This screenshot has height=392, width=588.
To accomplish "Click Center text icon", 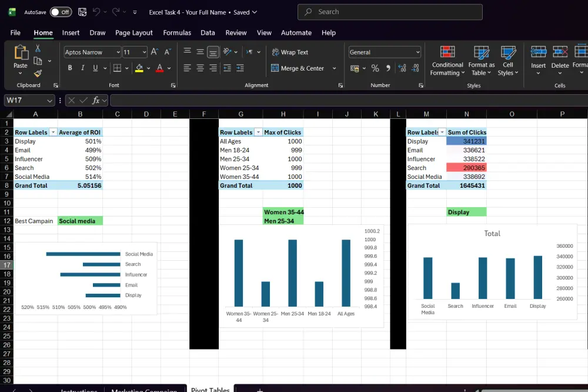I will tap(201, 68).
